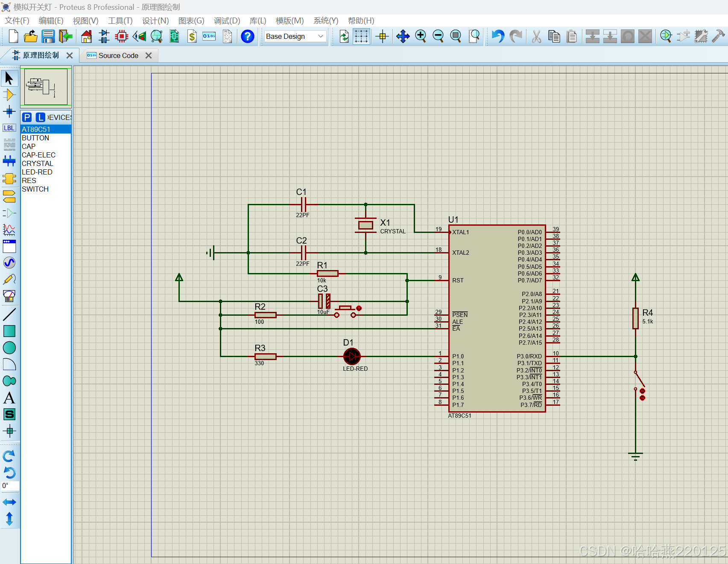Select the Wire Label (LBL) tool
The width and height of the screenshot is (728, 564).
(x=9, y=128)
